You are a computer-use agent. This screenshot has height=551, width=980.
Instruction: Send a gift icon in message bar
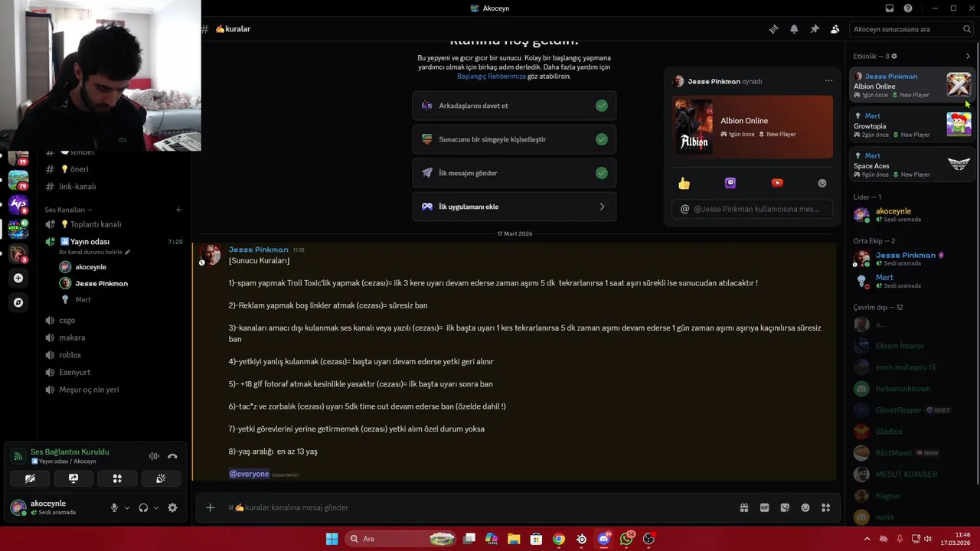click(743, 507)
